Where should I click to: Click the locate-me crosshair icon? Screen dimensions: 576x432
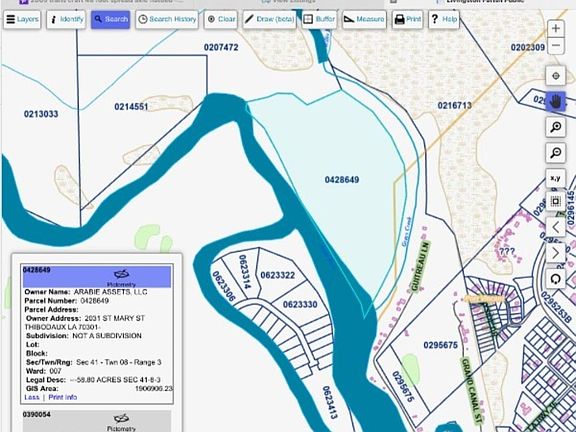(x=556, y=76)
